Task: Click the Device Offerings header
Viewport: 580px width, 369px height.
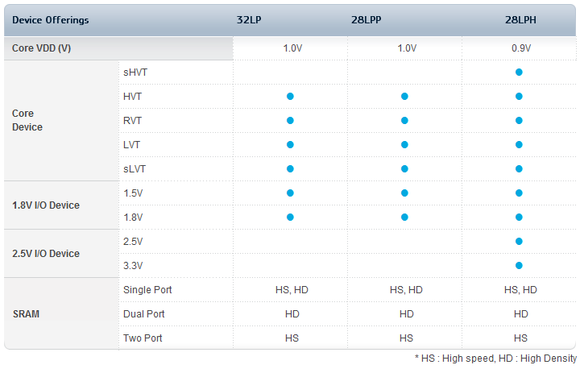Action: [x=50, y=20]
